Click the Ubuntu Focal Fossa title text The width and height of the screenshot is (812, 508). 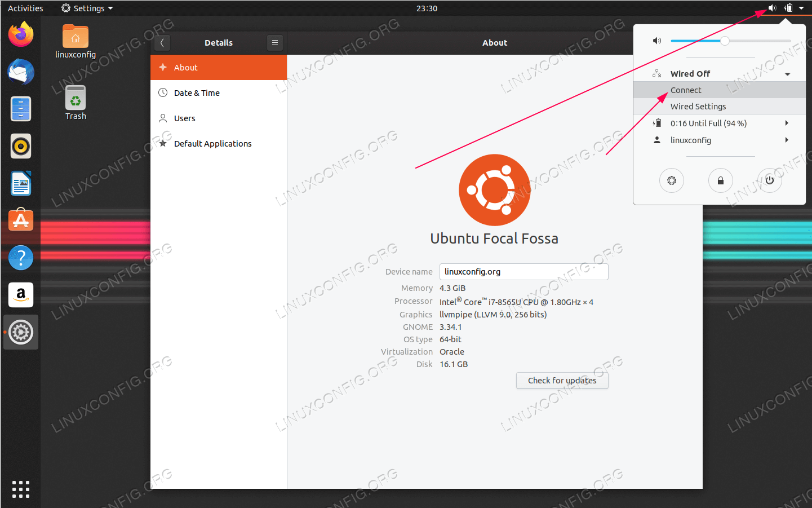pos(494,238)
